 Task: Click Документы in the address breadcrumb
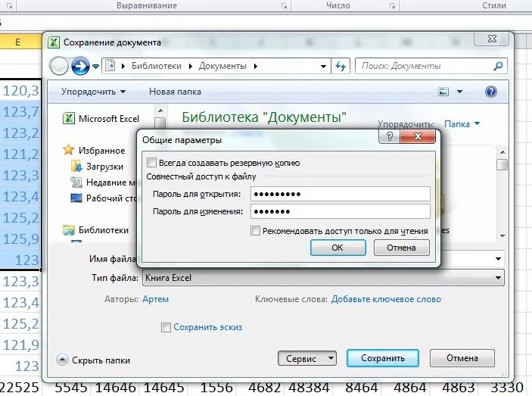click(222, 66)
